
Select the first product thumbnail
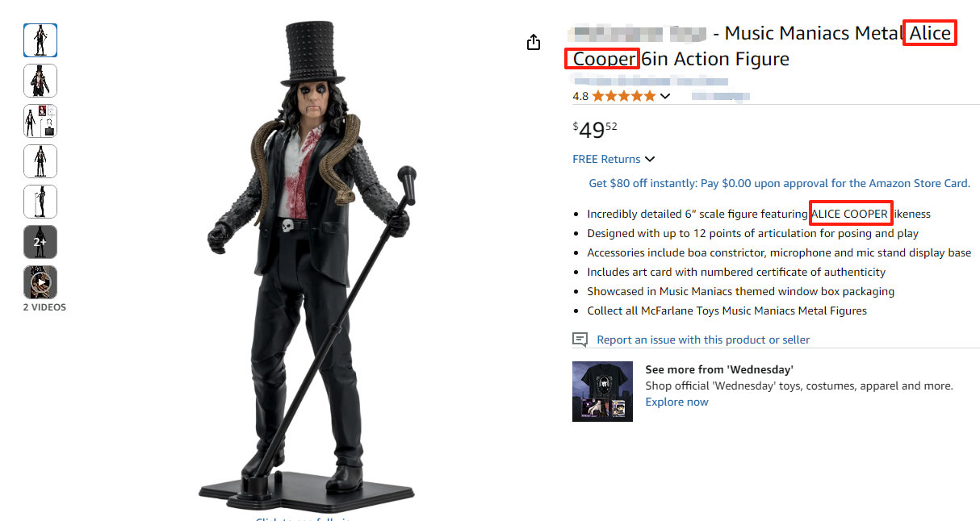click(x=40, y=40)
